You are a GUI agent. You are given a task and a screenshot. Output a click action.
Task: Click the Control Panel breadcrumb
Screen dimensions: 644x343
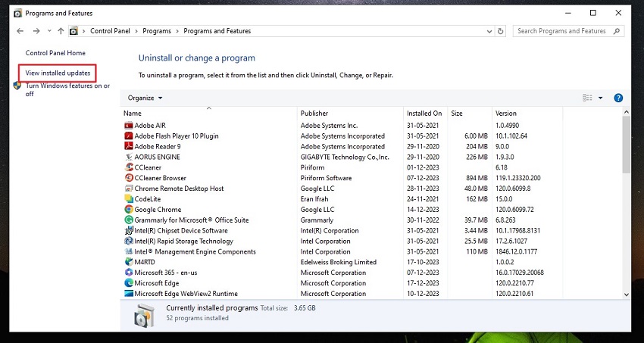(x=110, y=31)
